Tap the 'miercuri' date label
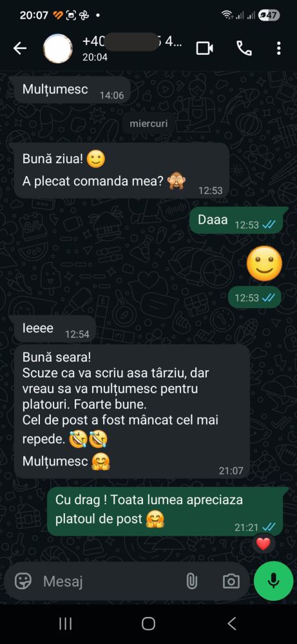Image resolution: width=297 pixels, height=644 pixels. (148, 124)
